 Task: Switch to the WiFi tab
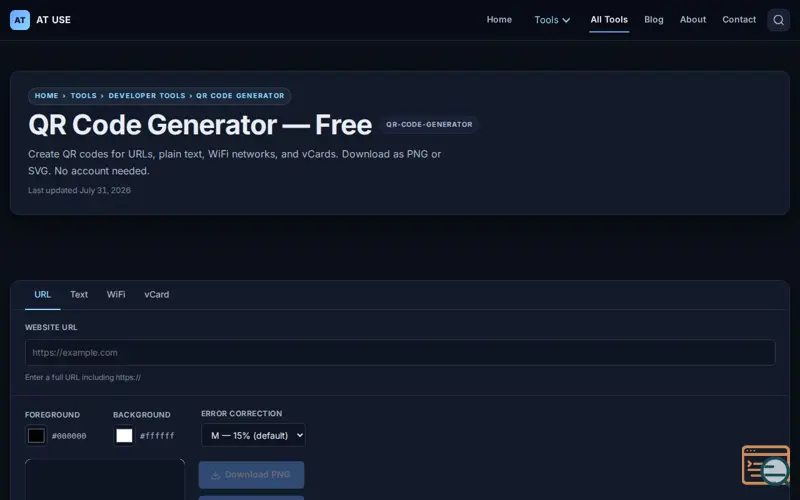coord(116,294)
